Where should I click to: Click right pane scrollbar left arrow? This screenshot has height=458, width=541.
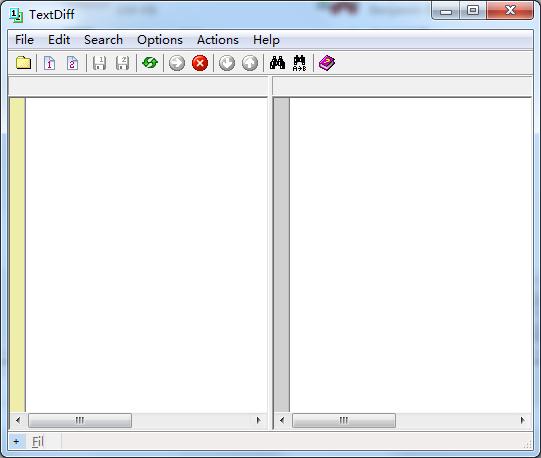282,420
